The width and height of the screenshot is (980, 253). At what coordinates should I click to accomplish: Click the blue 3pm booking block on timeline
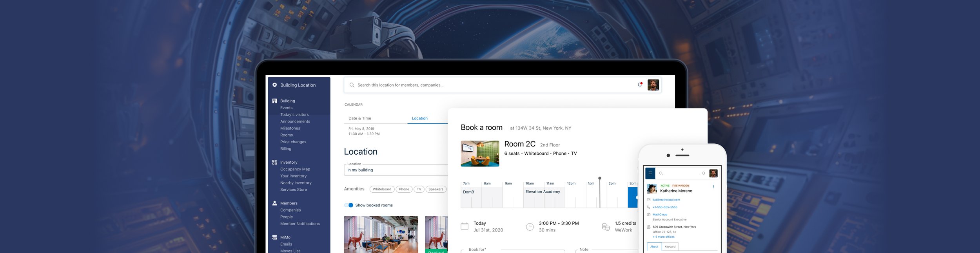pyautogui.click(x=633, y=197)
